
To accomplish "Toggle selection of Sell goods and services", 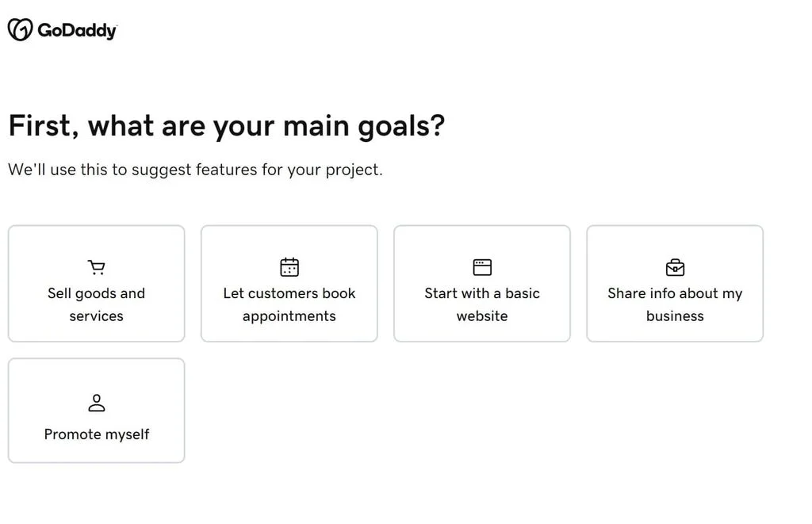I will 96,283.
